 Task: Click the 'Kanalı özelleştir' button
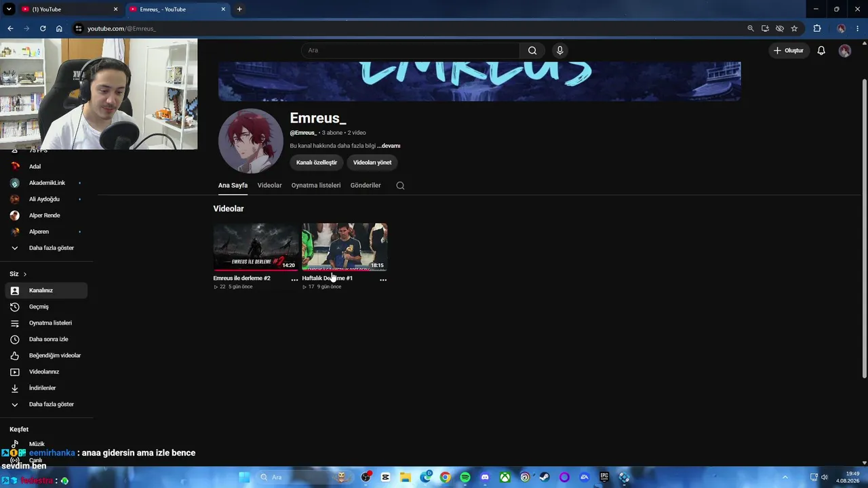click(x=317, y=163)
